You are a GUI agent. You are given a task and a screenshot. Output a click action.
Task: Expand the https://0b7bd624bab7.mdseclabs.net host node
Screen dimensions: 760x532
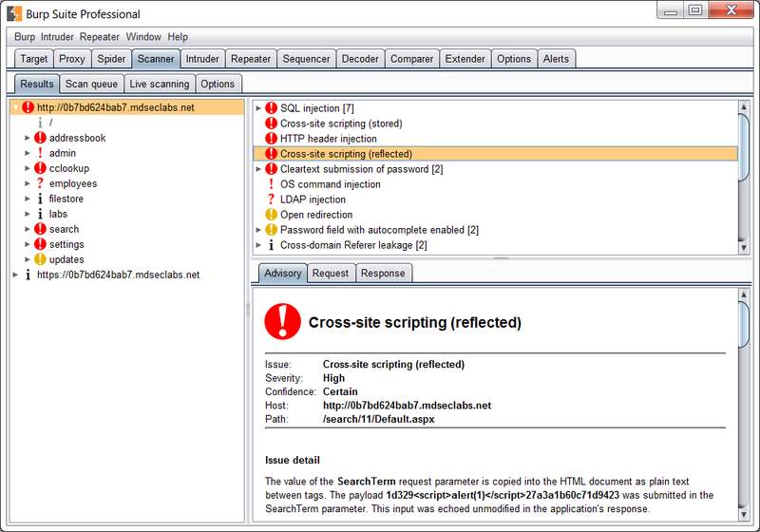tap(15, 275)
